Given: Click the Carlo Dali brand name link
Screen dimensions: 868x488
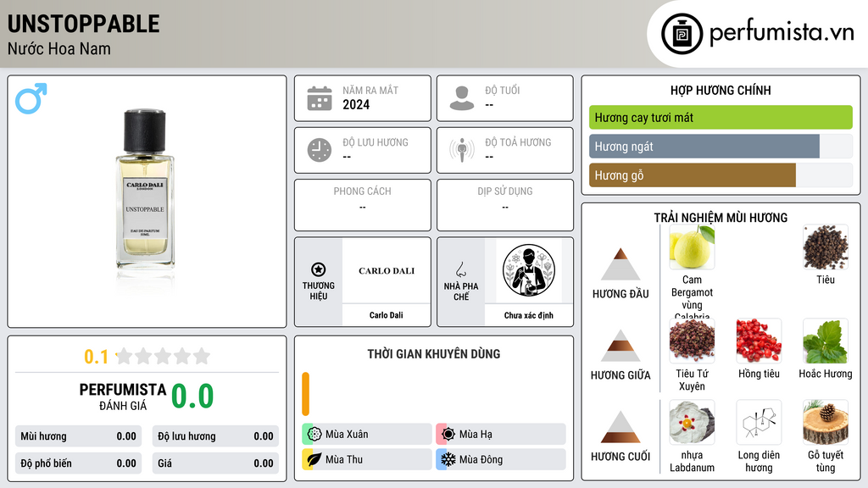Looking at the screenshot, I should [x=387, y=315].
